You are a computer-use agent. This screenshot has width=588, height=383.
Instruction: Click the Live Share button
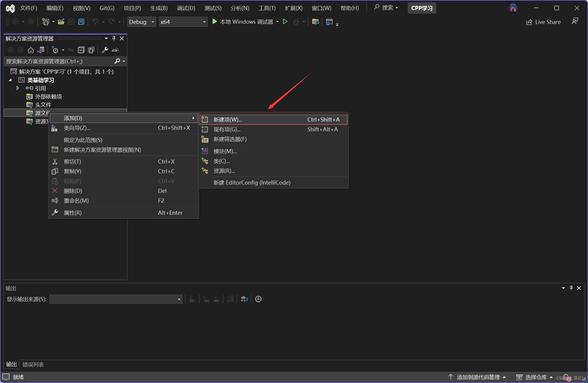pos(543,22)
